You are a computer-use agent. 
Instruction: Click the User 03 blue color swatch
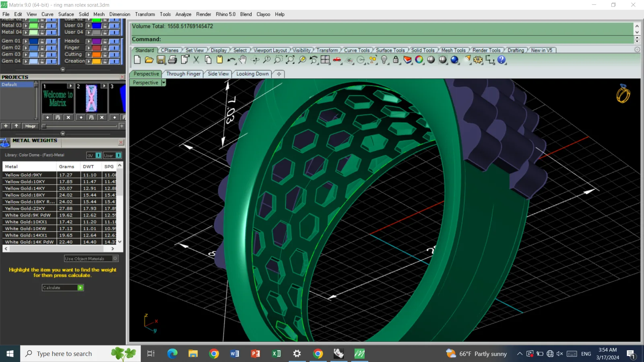[97, 25]
